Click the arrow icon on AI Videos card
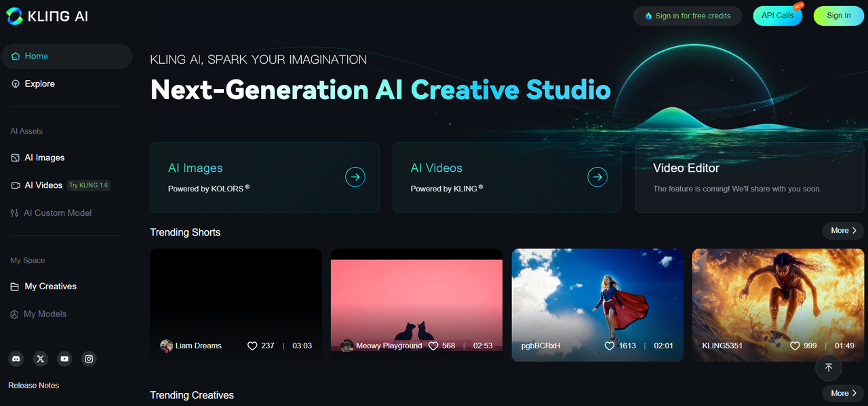Viewport: 868px width, 406px height. click(x=597, y=177)
